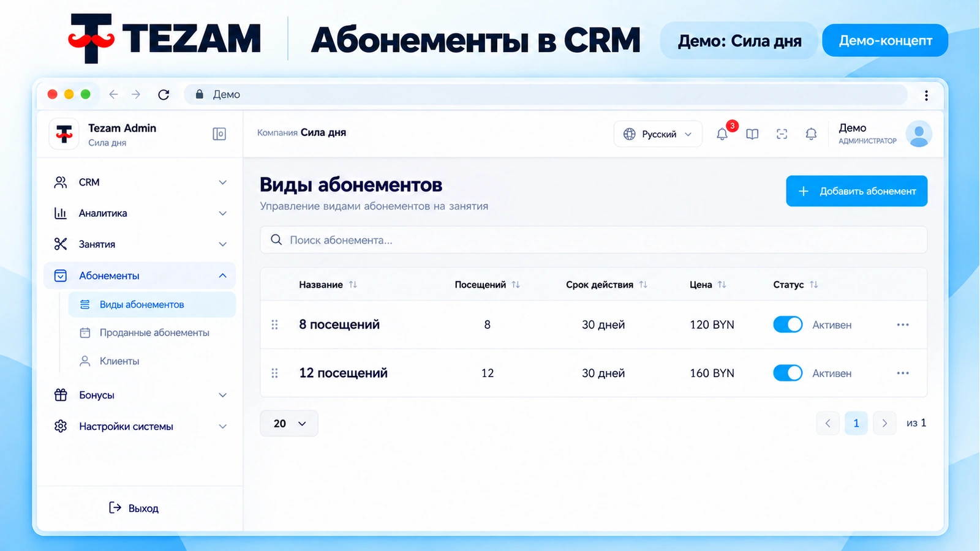Grab drag handle of 12 посещений row
The width and height of the screenshot is (980, 551).
click(x=274, y=373)
